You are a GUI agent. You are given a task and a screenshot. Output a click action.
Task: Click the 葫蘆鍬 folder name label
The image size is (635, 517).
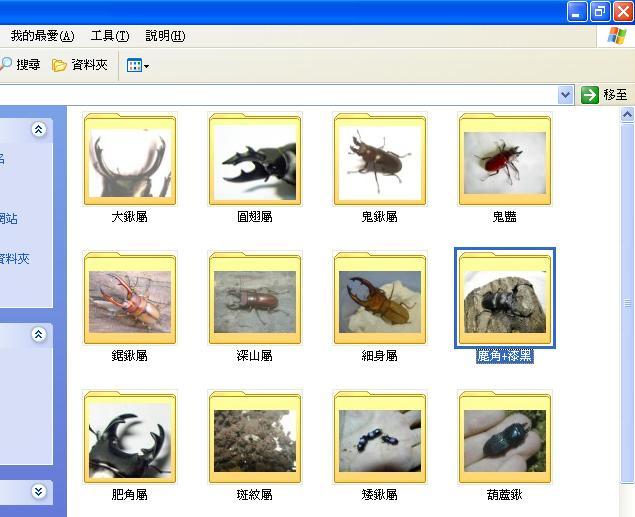coord(505,495)
